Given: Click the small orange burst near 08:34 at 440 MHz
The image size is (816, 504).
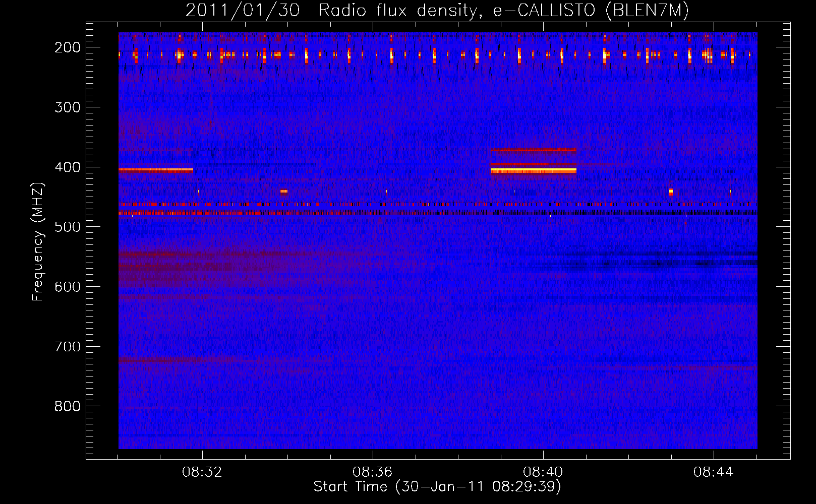Looking at the screenshot, I should click(283, 192).
